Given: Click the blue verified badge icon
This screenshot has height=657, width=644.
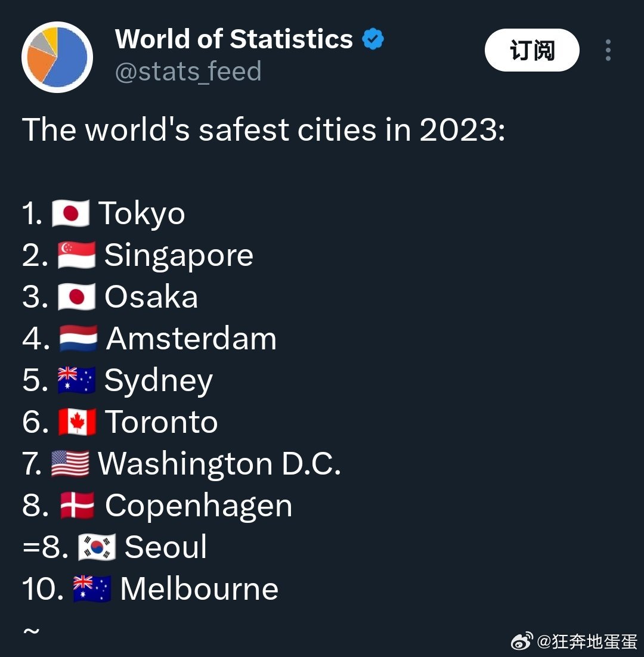Looking at the screenshot, I should pos(373,40).
